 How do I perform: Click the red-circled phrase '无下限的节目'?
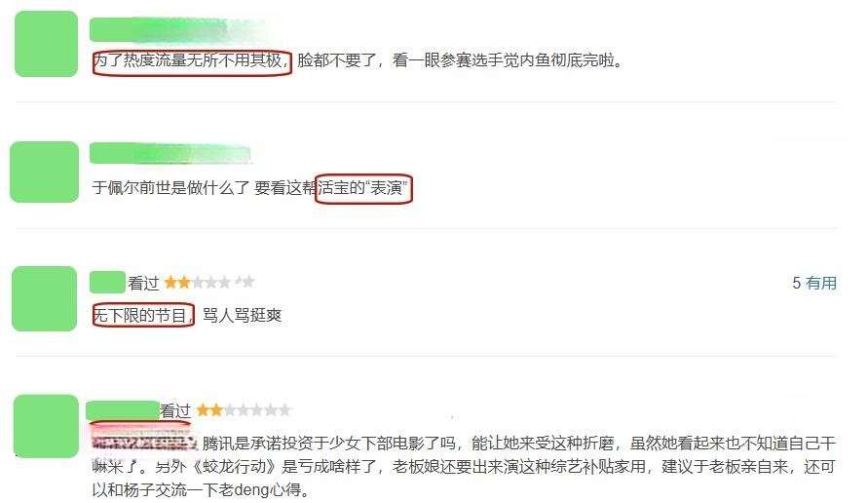143,315
